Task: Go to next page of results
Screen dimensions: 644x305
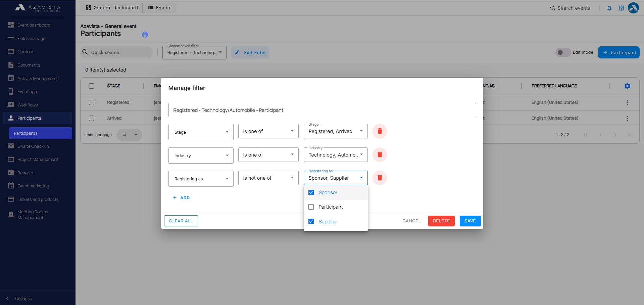Action: coord(615,135)
